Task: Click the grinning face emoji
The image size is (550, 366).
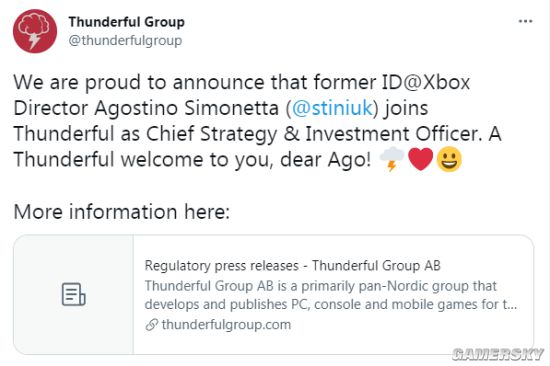Action: click(x=449, y=160)
